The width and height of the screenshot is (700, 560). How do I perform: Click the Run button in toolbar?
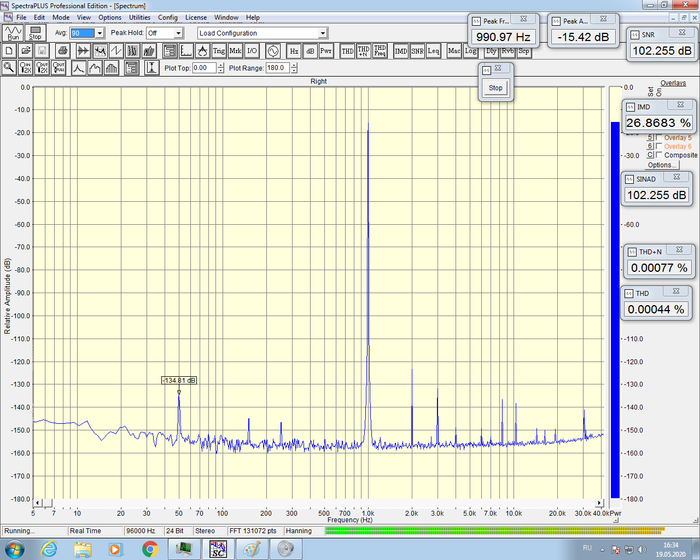(13, 33)
